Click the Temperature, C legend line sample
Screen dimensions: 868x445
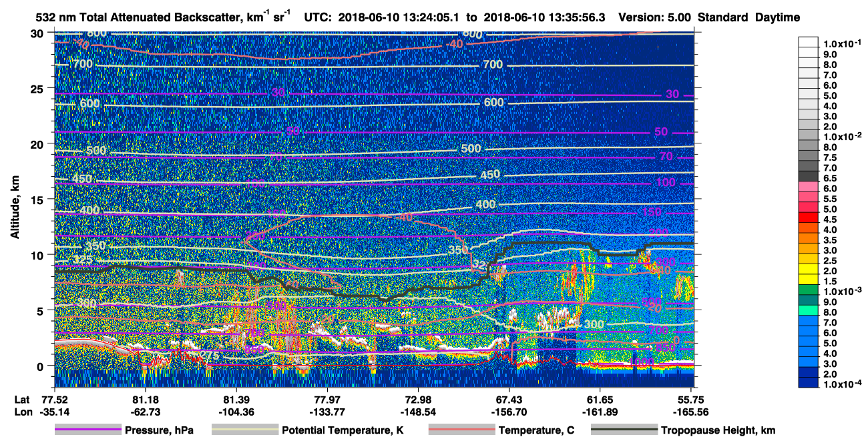pos(461,430)
